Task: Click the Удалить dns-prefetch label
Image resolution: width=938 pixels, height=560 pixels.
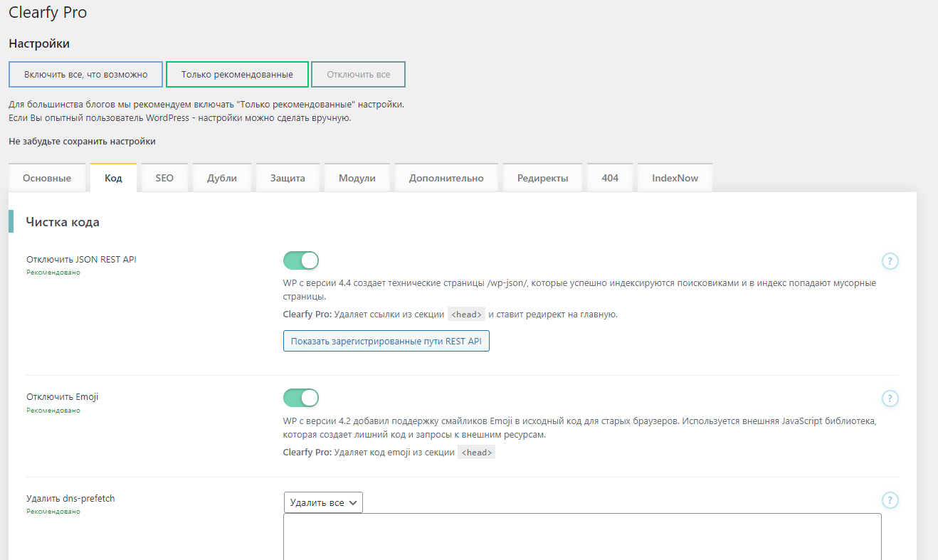Action: click(x=70, y=499)
